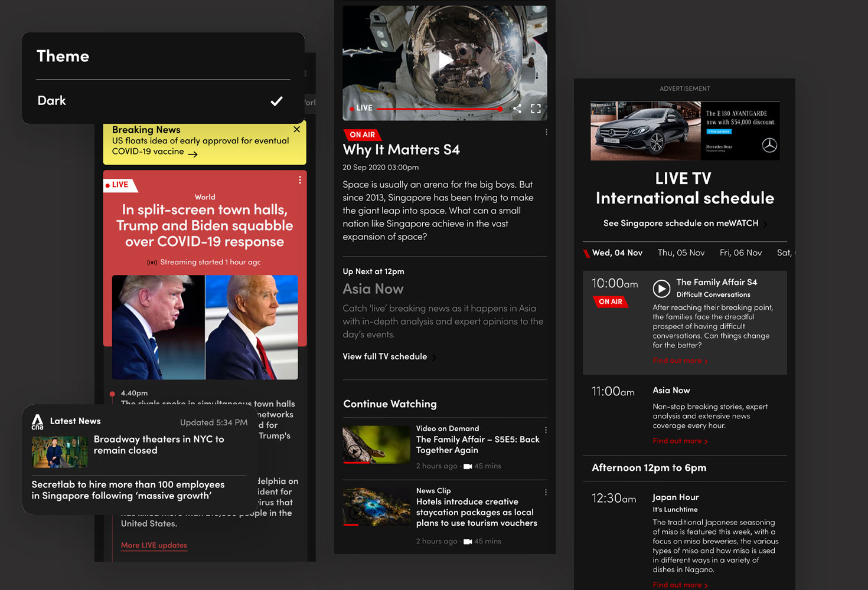
Task: Tap the streaming started broadcast icon
Action: pyautogui.click(x=152, y=263)
